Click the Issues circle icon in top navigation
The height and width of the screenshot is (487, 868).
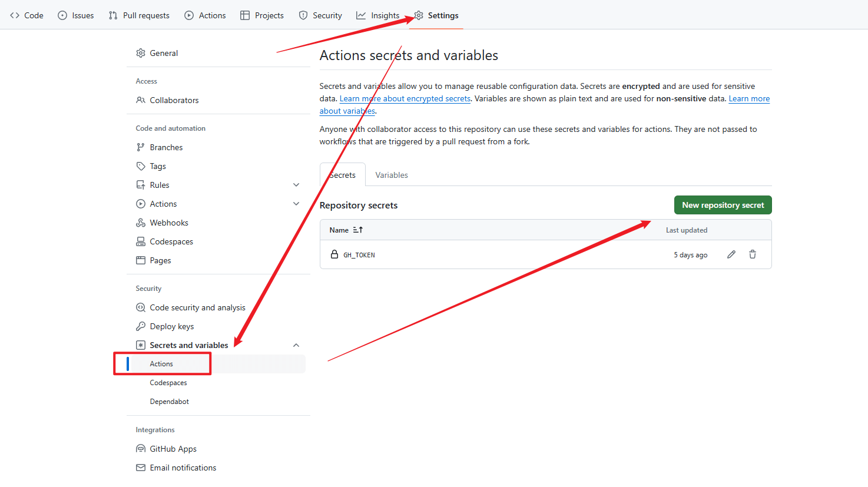[x=62, y=15]
